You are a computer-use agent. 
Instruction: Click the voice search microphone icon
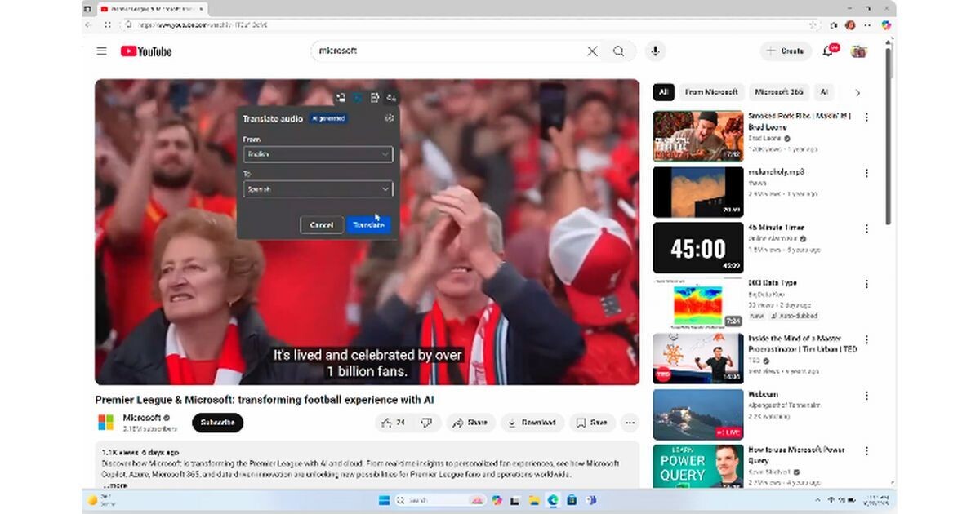pyautogui.click(x=654, y=51)
